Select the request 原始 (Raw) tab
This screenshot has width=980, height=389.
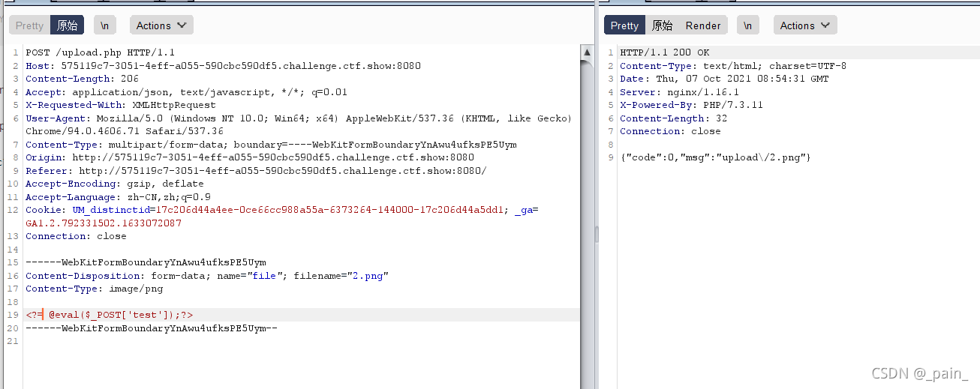pyautogui.click(x=68, y=25)
